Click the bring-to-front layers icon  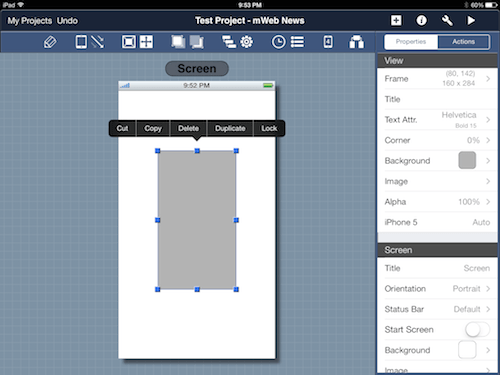[178, 42]
